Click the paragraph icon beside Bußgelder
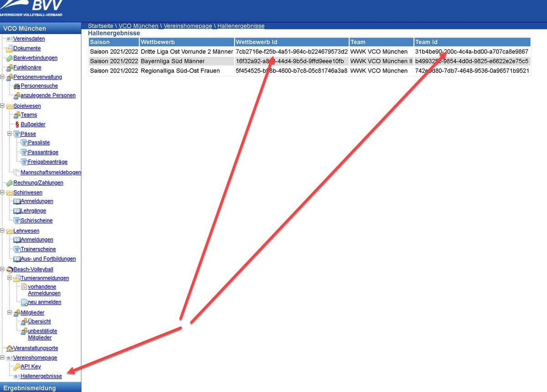 (17, 124)
